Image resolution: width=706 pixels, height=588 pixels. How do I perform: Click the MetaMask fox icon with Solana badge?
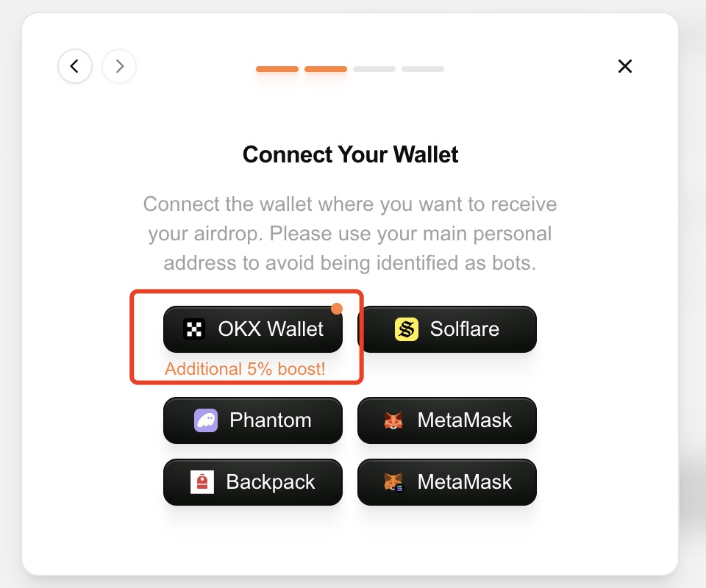click(394, 482)
